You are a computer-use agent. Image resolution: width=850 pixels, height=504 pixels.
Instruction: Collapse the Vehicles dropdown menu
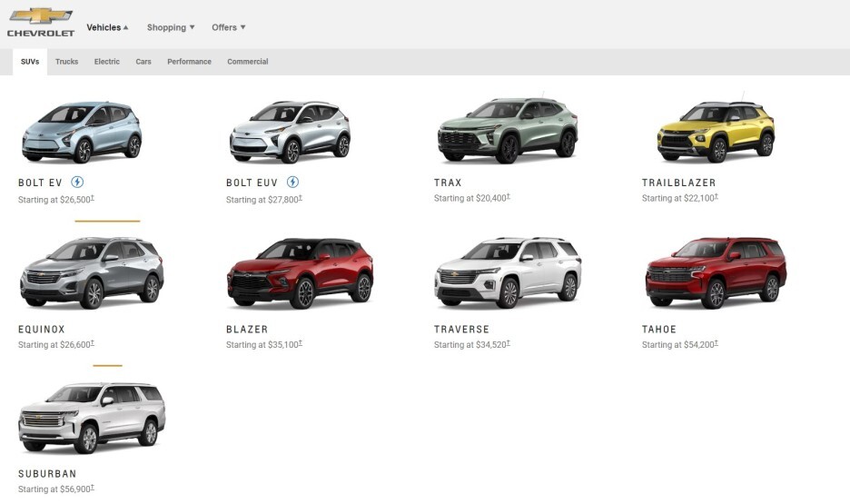[x=107, y=27]
